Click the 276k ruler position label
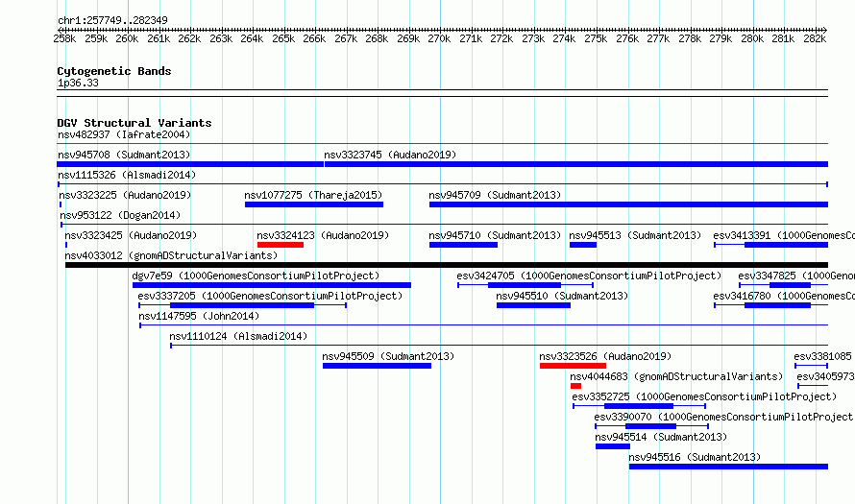The height and width of the screenshot is (504, 855). (627, 38)
